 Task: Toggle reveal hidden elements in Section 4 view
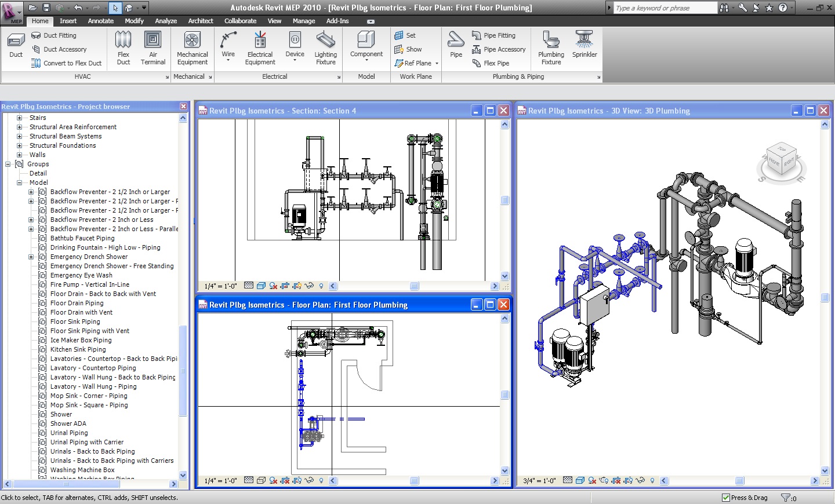pyautogui.click(x=321, y=286)
